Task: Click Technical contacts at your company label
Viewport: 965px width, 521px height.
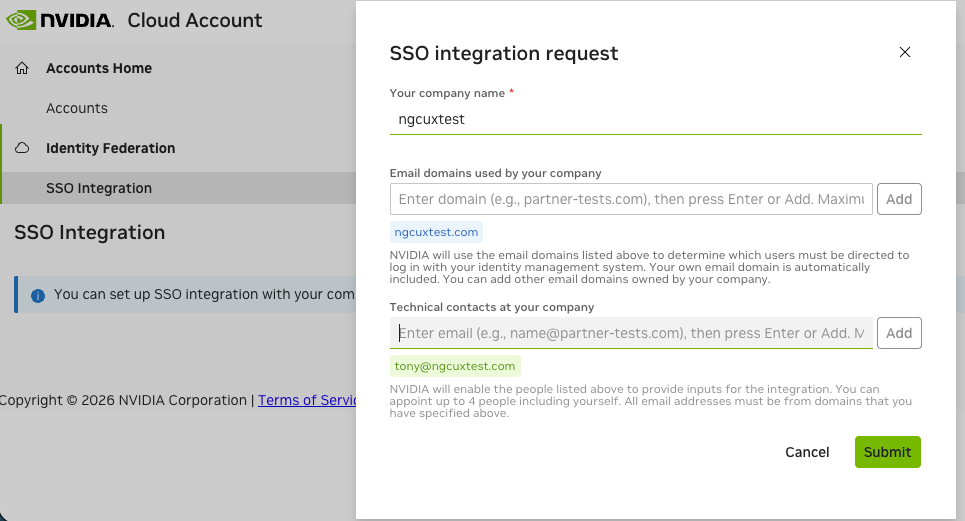Action: (x=492, y=307)
